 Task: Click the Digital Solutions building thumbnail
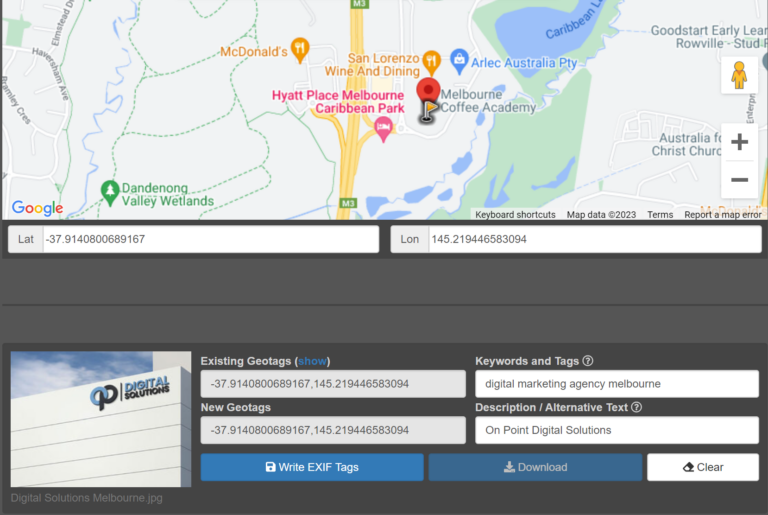101,419
